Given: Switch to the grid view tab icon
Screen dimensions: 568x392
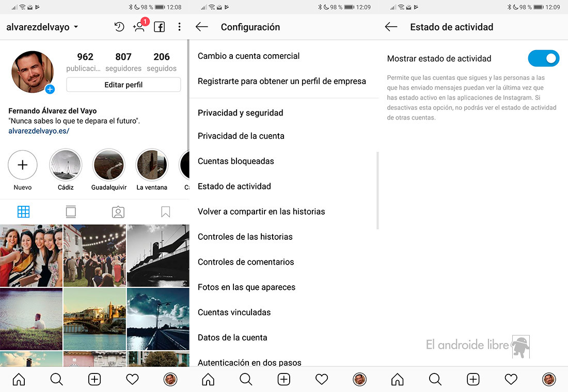Looking at the screenshot, I should 24,212.
